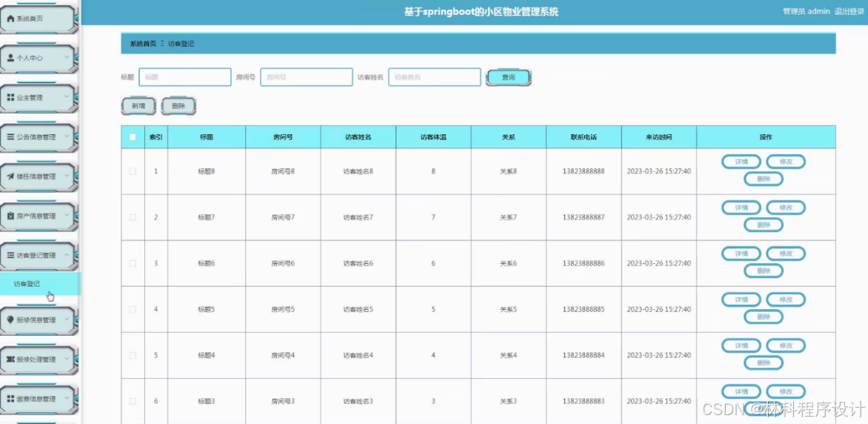Toggle the select-all checkbox in table header
868x424 pixels.
pyautogui.click(x=133, y=137)
